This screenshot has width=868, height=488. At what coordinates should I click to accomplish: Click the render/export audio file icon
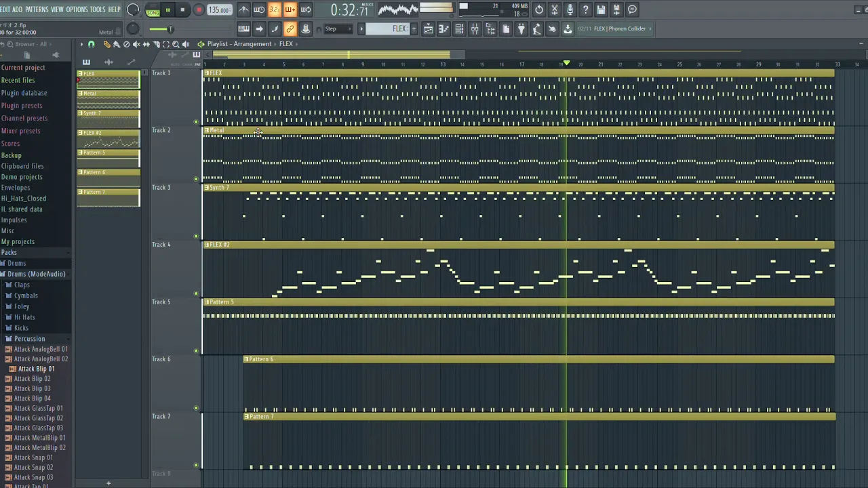coord(617,9)
